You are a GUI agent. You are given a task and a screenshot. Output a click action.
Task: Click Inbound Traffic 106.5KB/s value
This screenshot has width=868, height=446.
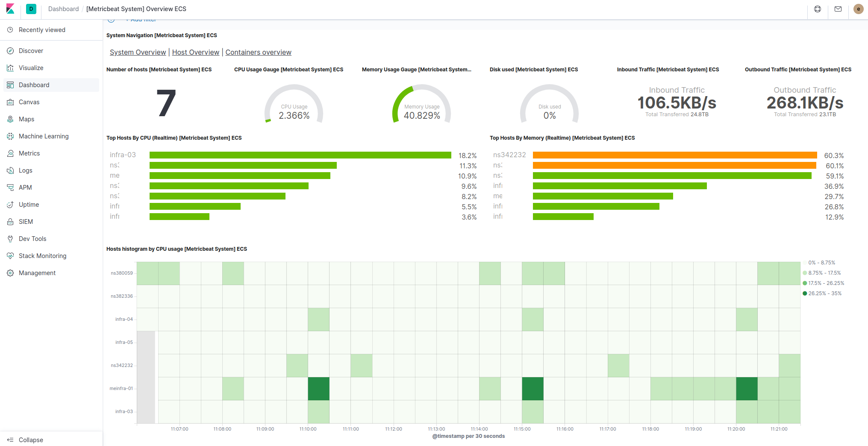pyautogui.click(x=677, y=103)
